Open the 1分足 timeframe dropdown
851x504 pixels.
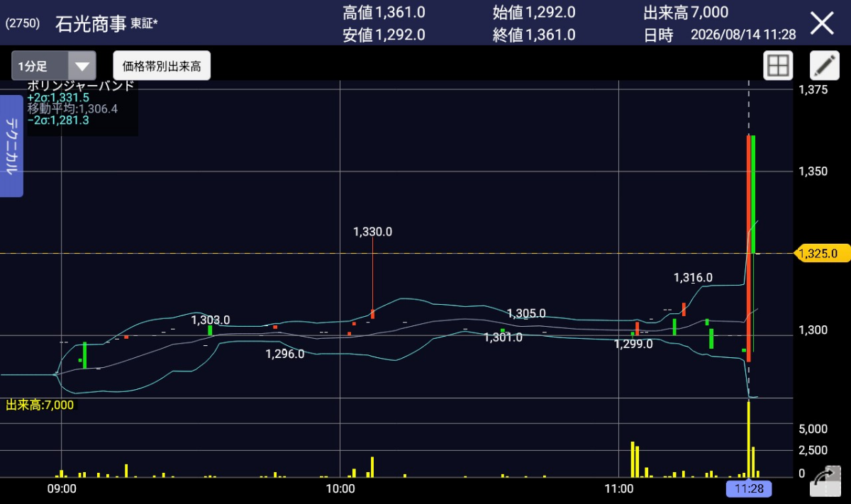point(53,66)
